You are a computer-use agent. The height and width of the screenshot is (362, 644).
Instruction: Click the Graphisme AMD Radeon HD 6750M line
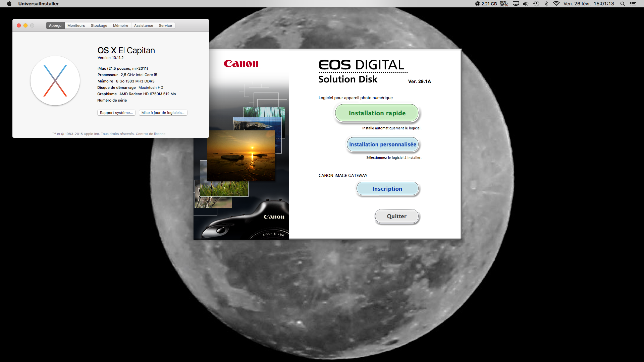[137, 94]
